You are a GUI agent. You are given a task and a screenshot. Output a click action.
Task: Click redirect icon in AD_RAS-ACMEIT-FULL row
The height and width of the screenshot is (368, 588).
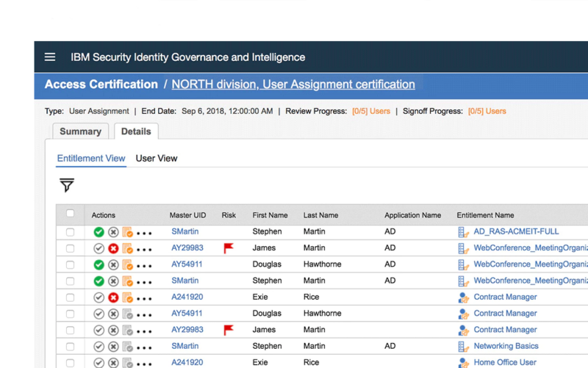pos(127,232)
